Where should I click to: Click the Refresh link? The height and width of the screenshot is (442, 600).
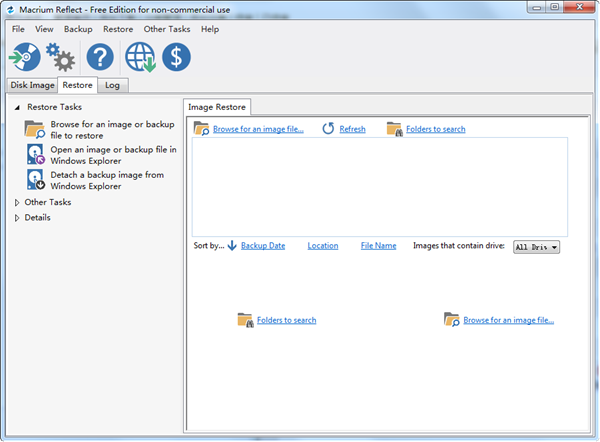(352, 129)
